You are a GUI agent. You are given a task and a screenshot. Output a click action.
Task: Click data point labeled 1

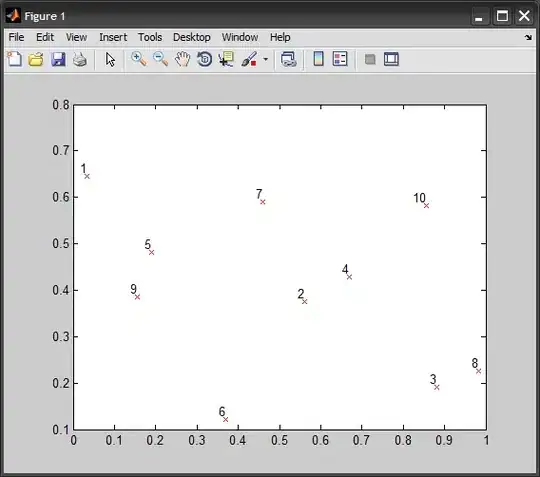(87, 176)
